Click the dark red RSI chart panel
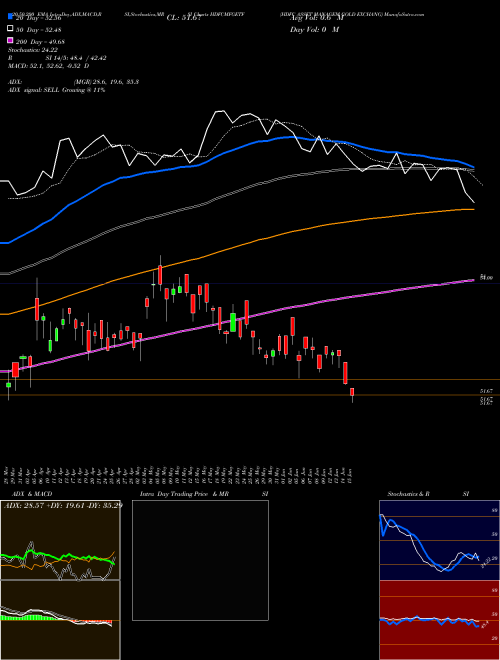This screenshot has height=660, width=500. coord(439,620)
